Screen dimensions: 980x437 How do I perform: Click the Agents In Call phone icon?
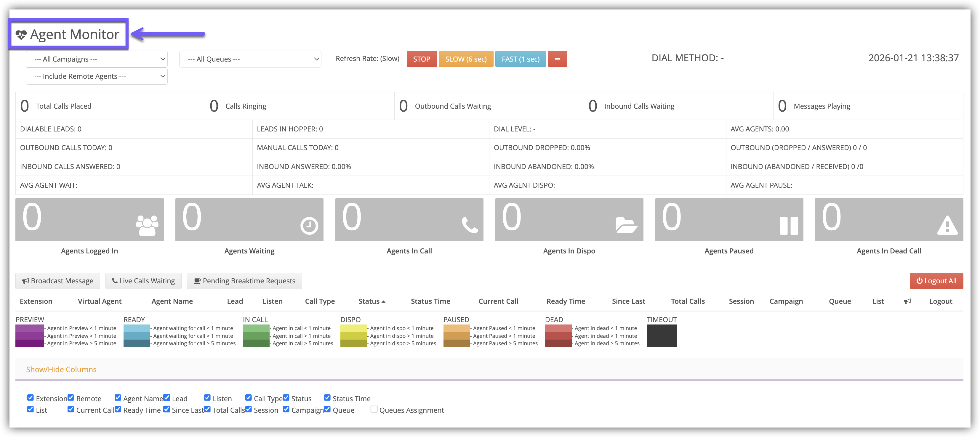click(x=470, y=225)
